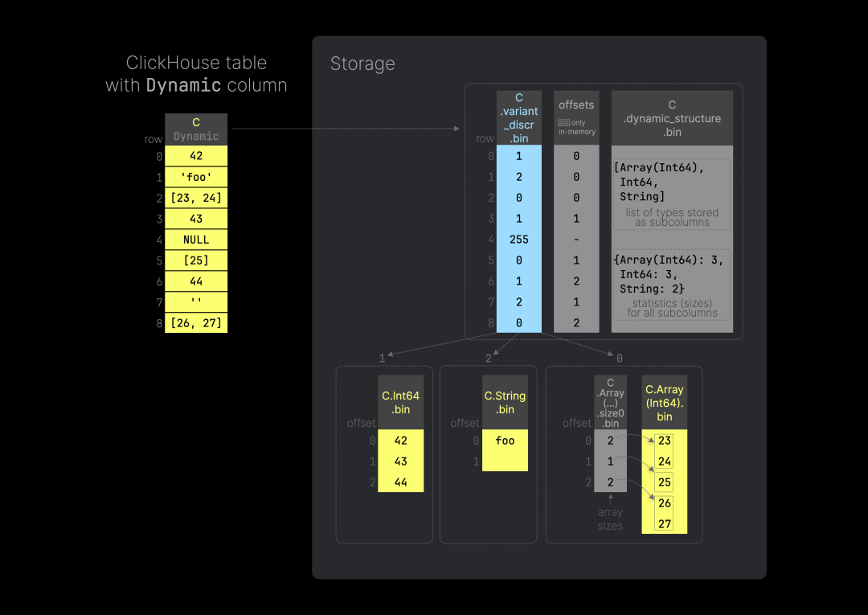Select the 'foo' cell in Dynamic column
The width and height of the screenshot is (868, 615).
click(196, 177)
